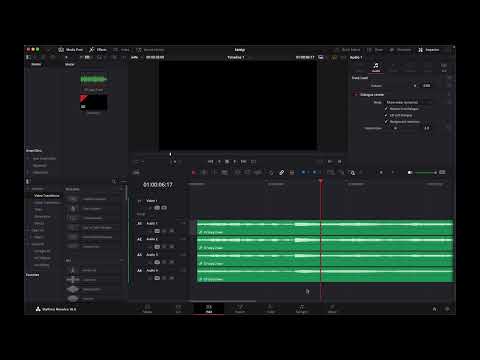This screenshot has width=480, height=360.
Task: Click the red timeline playhead marker
Action: [x=321, y=181]
